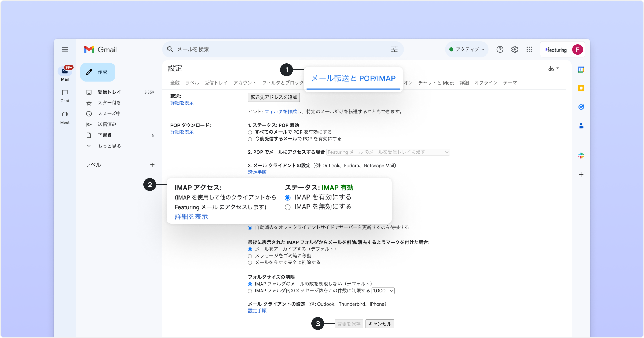This screenshot has height=338, width=644.
Task: Open the アクティブ status dropdown
Action: [467, 49]
